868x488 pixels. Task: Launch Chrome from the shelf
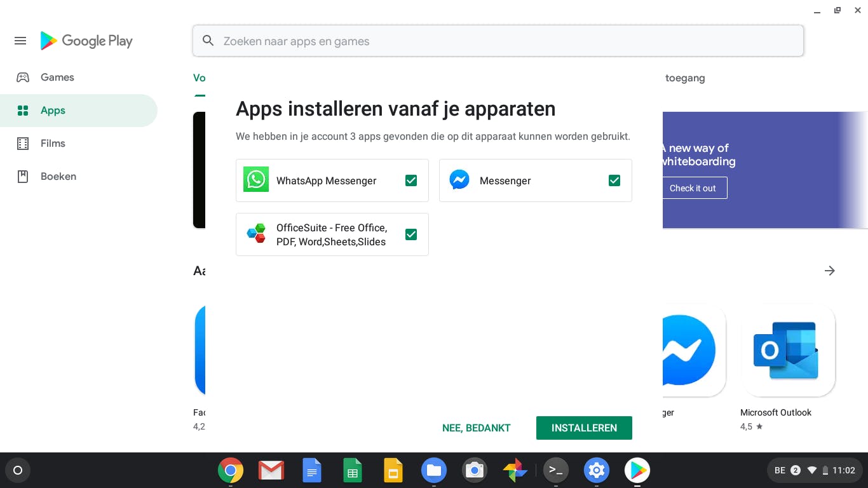pos(231,470)
